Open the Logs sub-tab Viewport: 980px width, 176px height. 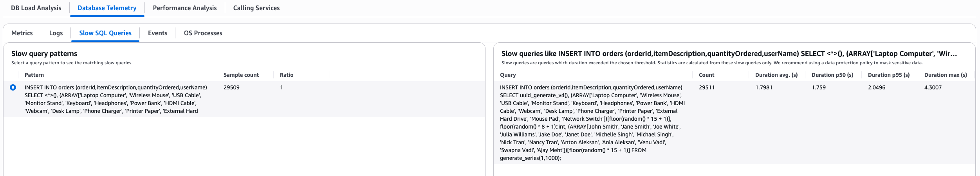[x=56, y=33]
